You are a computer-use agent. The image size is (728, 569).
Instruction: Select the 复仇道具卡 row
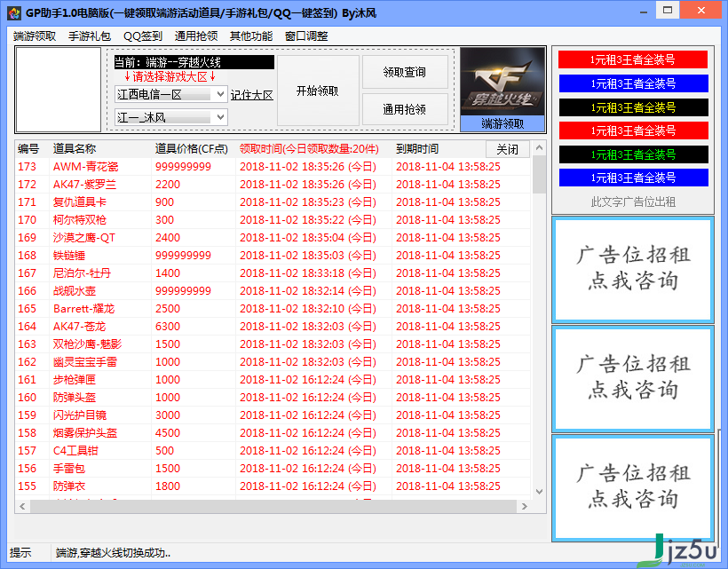coord(273,202)
